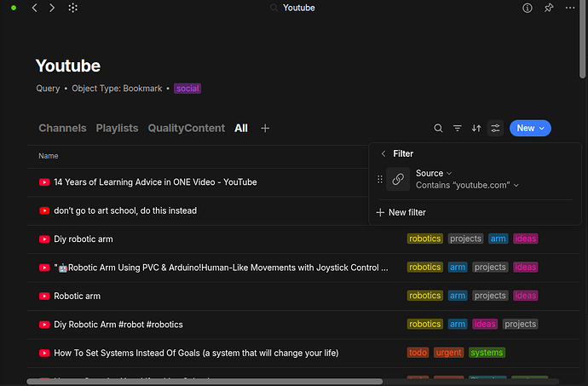Viewport: 588px width, 386px height.
Task: Click the todo tag on Systems row
Action: [418, 353]
